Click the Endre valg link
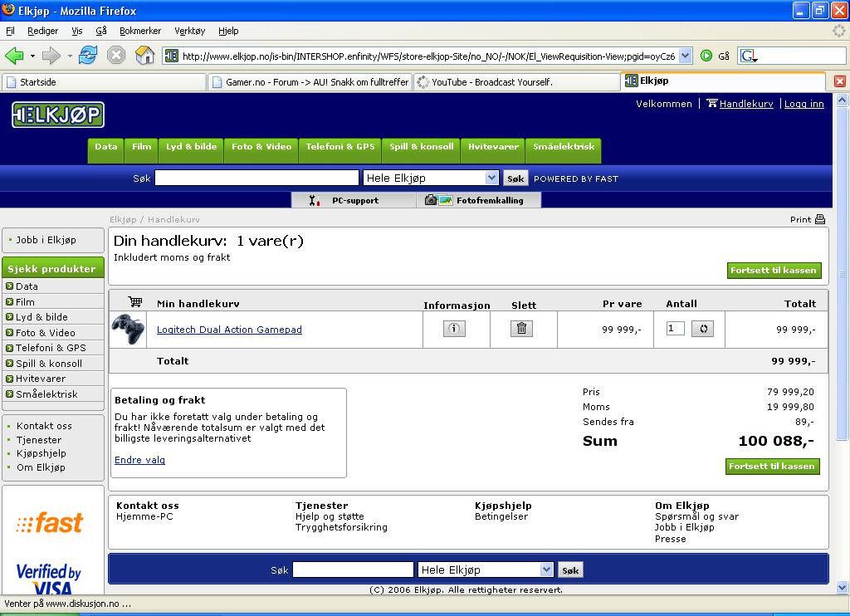 pos(139,460)
